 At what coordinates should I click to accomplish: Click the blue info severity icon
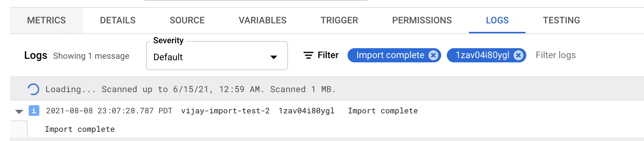(x=34, y=111)
